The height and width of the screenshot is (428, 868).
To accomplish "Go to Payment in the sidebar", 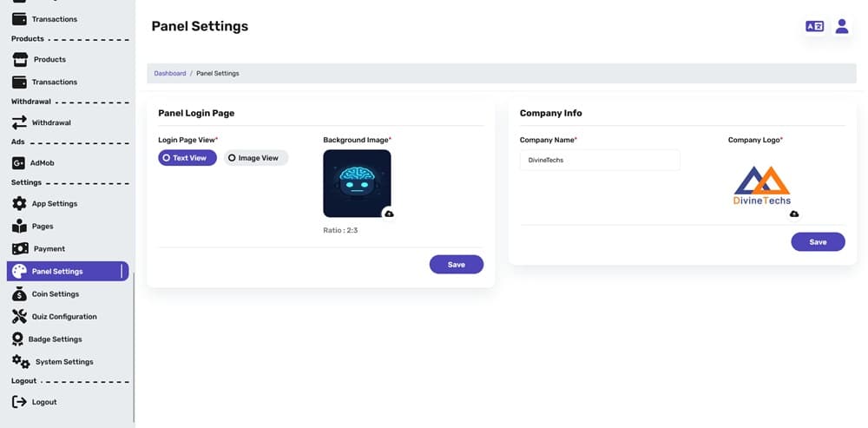I will (49, 249).
